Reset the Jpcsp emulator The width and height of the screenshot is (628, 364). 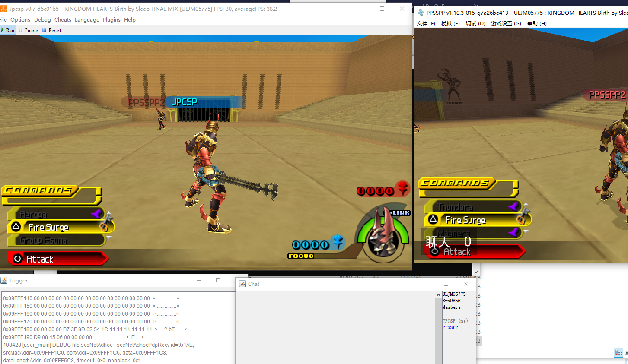[x=52, y=30]
